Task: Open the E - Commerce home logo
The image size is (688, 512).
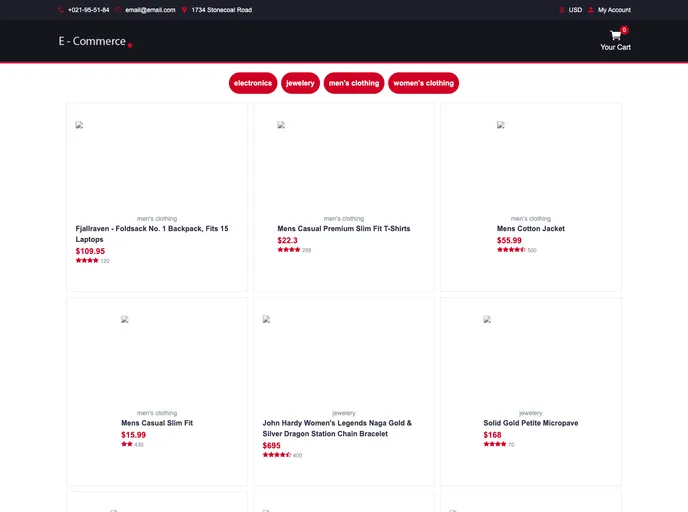Action: click(x=92, y=41)
